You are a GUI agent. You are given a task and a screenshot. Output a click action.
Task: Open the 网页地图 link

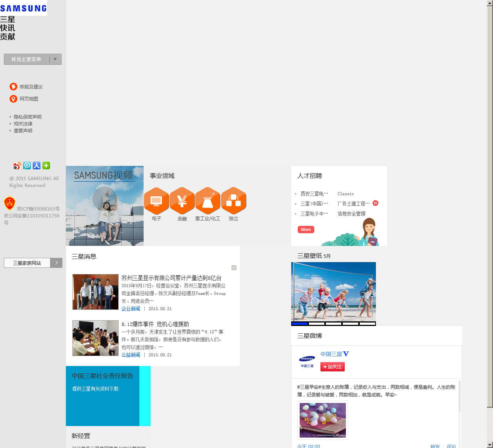pos(29,99)
